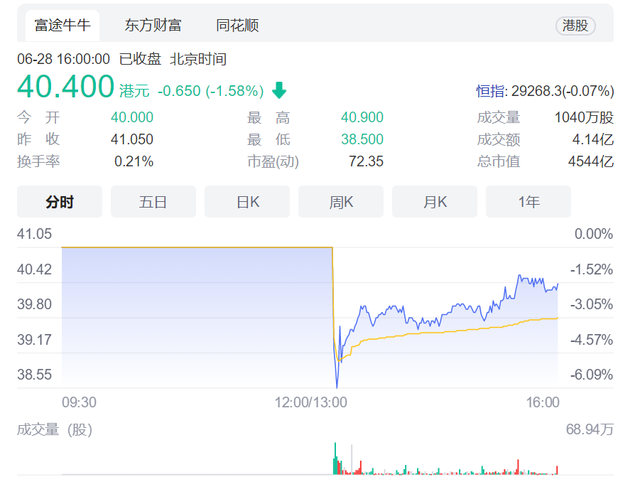Switch chart to 五日 view
The image size is (640, 477).
[x=153, y=202]
